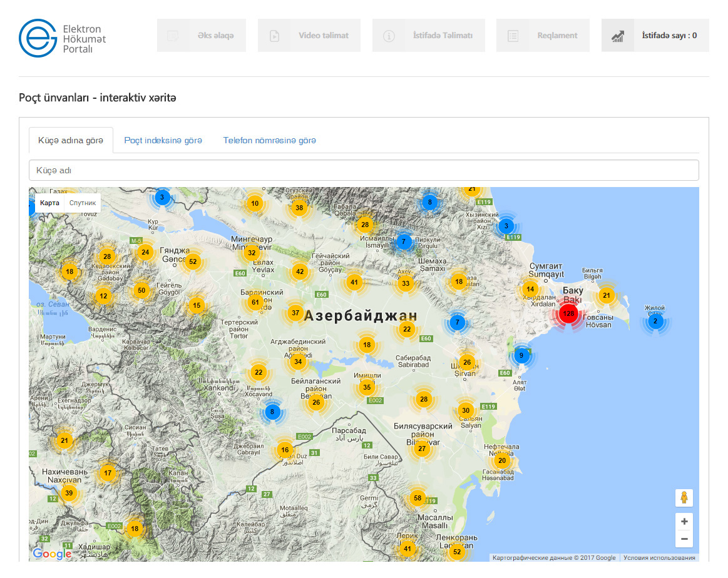Click the cluster marker 33 near Ахсу
This screenshot has width=728, height=578.
(406, 283)
